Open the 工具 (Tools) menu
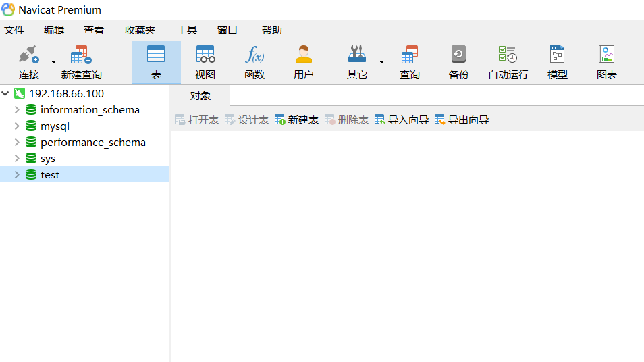This screenshot has width=644, height=362. tap(186, 30)
